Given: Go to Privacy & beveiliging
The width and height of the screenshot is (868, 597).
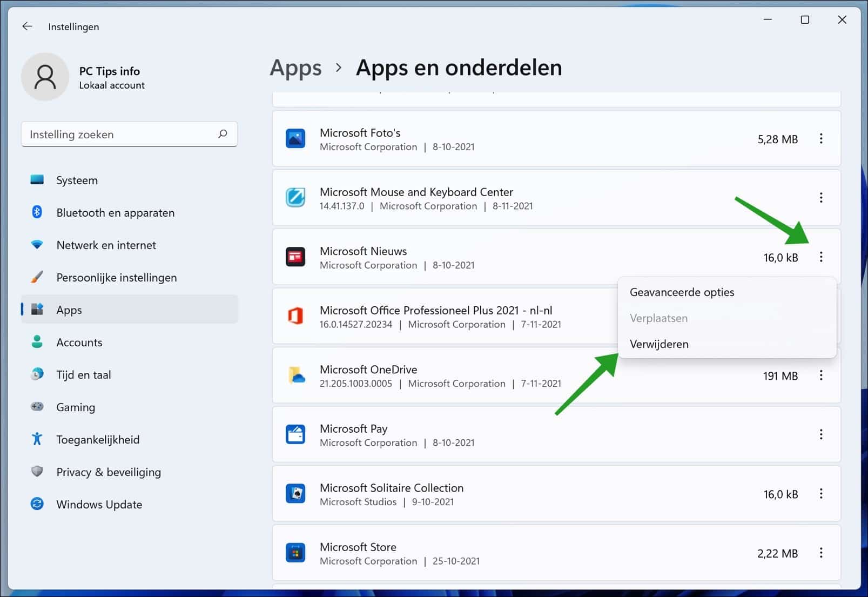Looking at the screenshot, I should pos(129,472).
